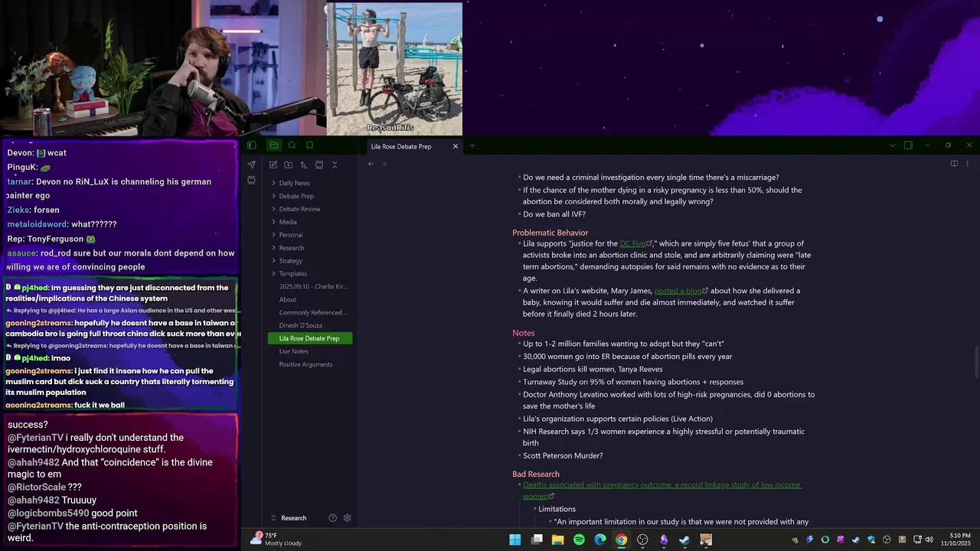The image size is (980, 551).
Task: Collapse all folders in file explorer
Action: (x=335, y=165)
